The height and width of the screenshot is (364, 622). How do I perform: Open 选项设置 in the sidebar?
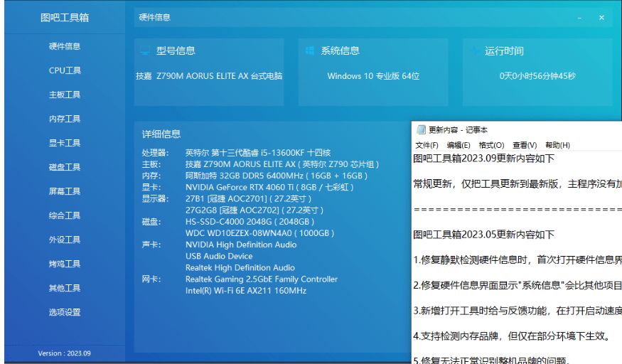click(65, 312)
